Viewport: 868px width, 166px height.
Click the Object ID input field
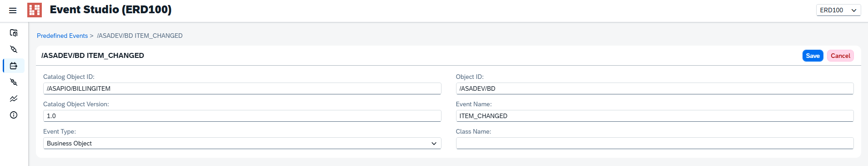click(x=654, y=88)
